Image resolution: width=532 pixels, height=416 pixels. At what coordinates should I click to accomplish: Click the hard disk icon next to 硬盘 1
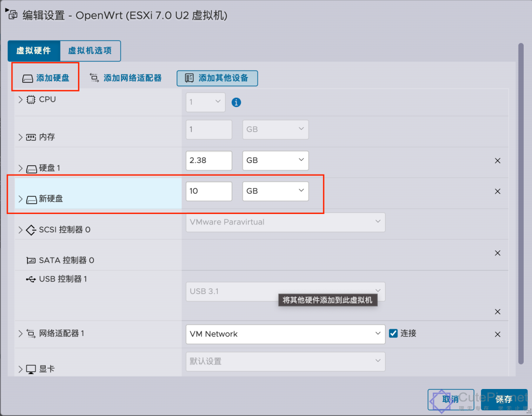point(31,168)
